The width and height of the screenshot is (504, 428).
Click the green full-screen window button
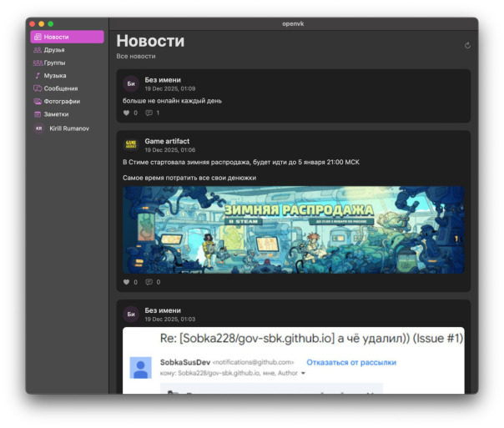tap(50, 23)
